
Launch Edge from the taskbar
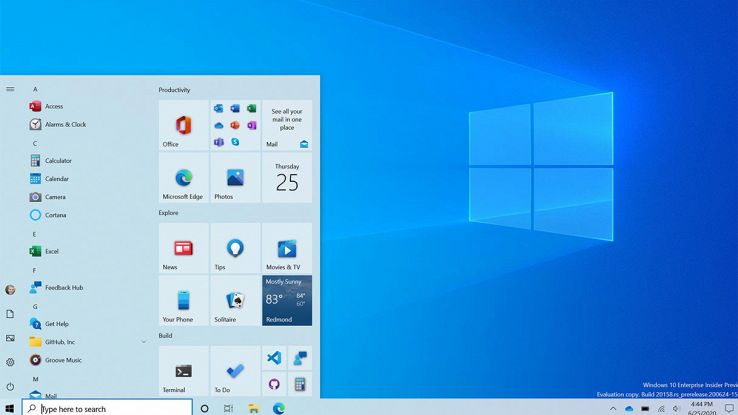(279, 408)
